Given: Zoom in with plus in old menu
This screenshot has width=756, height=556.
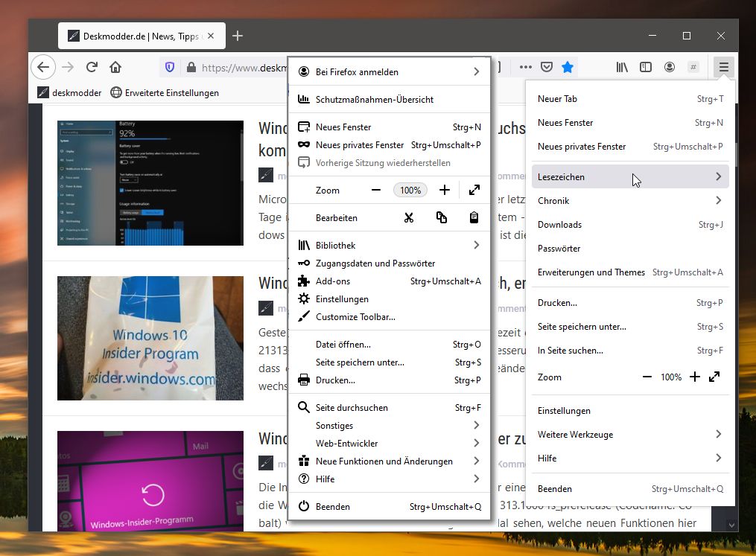Looking at the screenshot, I should click(x=445, y=191).
